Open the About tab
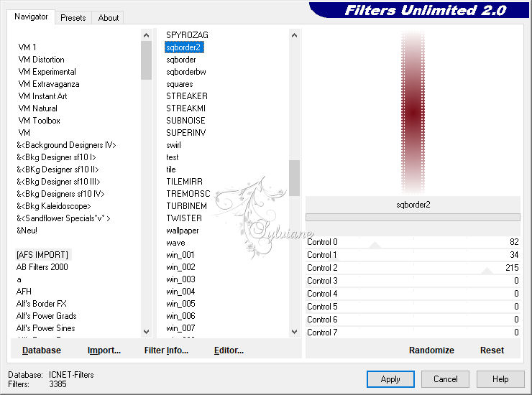 coord(109,18)
